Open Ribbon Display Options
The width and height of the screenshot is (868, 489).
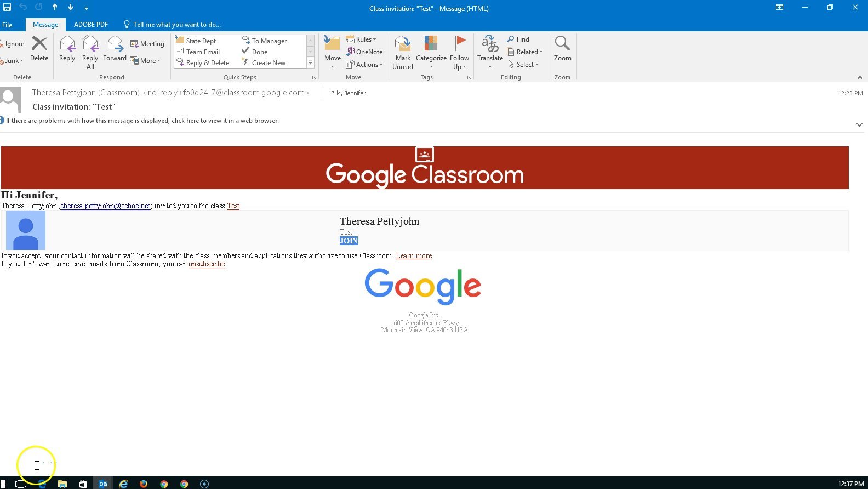(779, 8)
